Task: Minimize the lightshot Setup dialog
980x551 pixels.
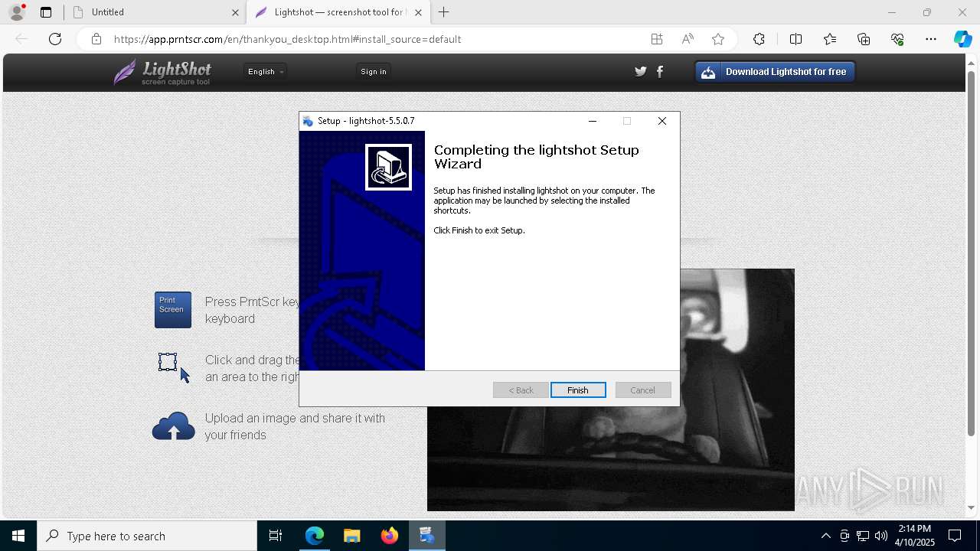Action: click(592, 121)
